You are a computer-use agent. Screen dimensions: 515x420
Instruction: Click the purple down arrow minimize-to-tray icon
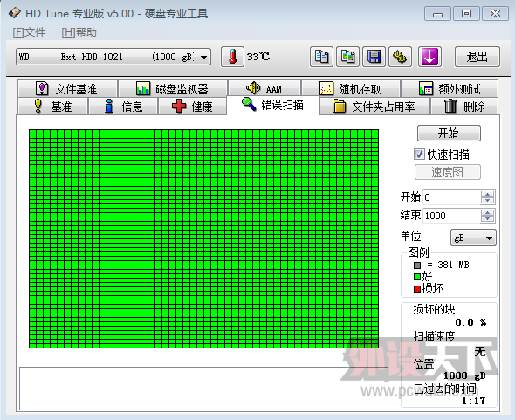[x=429, y=57]
